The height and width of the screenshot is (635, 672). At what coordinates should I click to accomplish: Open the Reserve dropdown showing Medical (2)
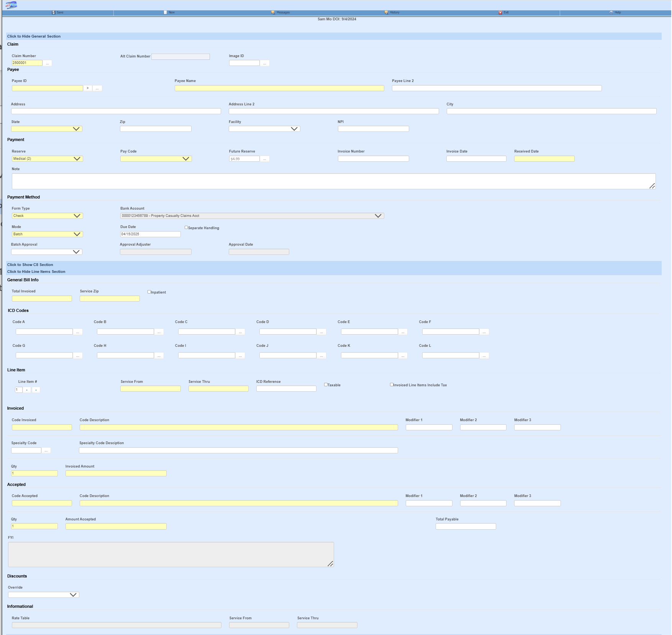tap(47, 159)
